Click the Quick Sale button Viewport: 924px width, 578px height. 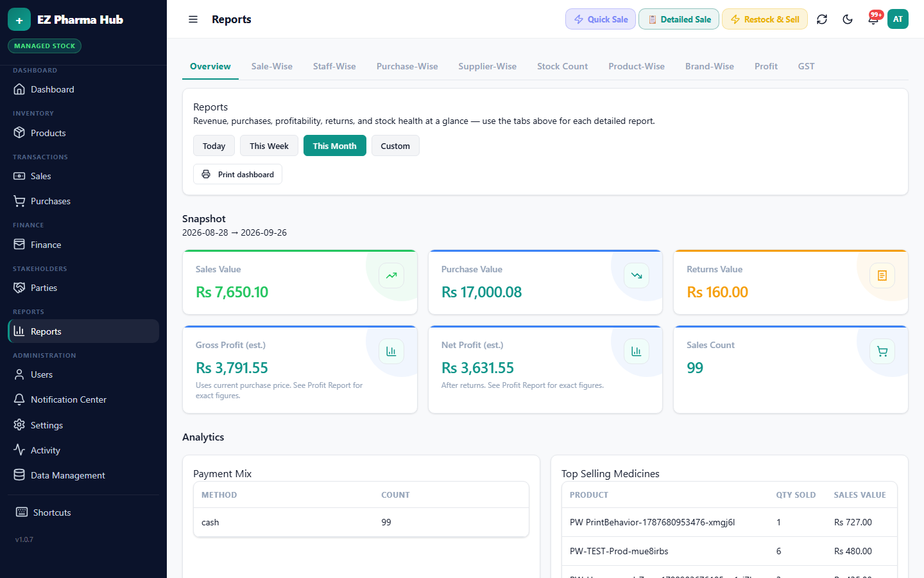pyautogui.click(x=601, y=19)
